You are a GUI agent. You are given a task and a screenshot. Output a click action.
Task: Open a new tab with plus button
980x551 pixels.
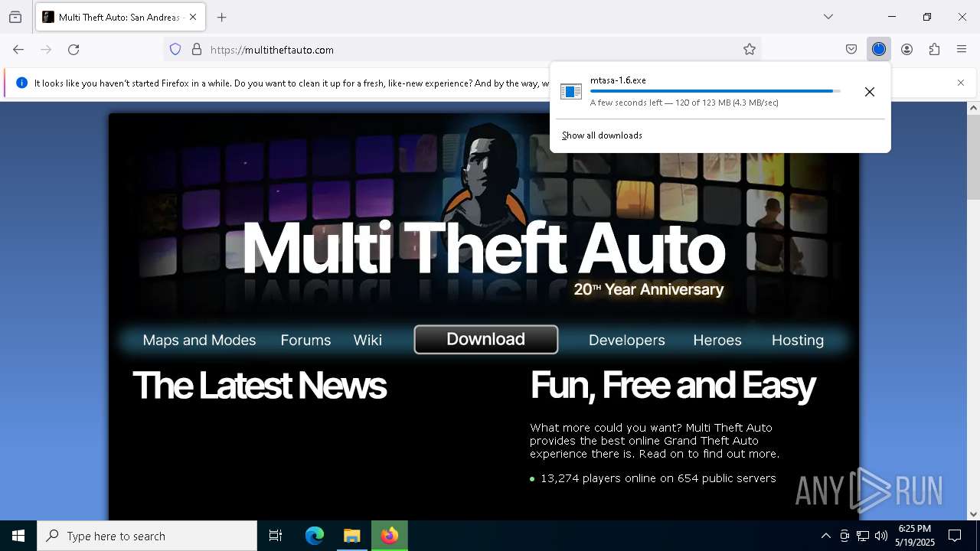click(x=222, y=17)
